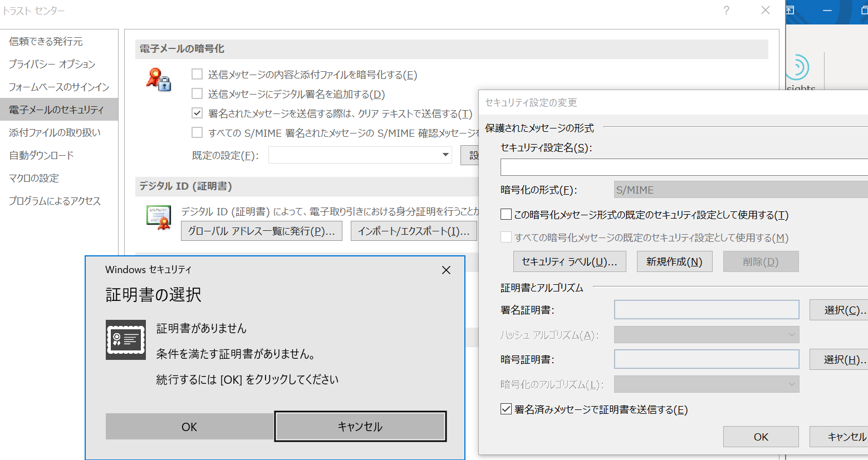The width and height of the screenshot is (868, 460).
Task: Click the certificate icon in Windows Security dialog
Action: pyautogui.click(x=126, y=340)
